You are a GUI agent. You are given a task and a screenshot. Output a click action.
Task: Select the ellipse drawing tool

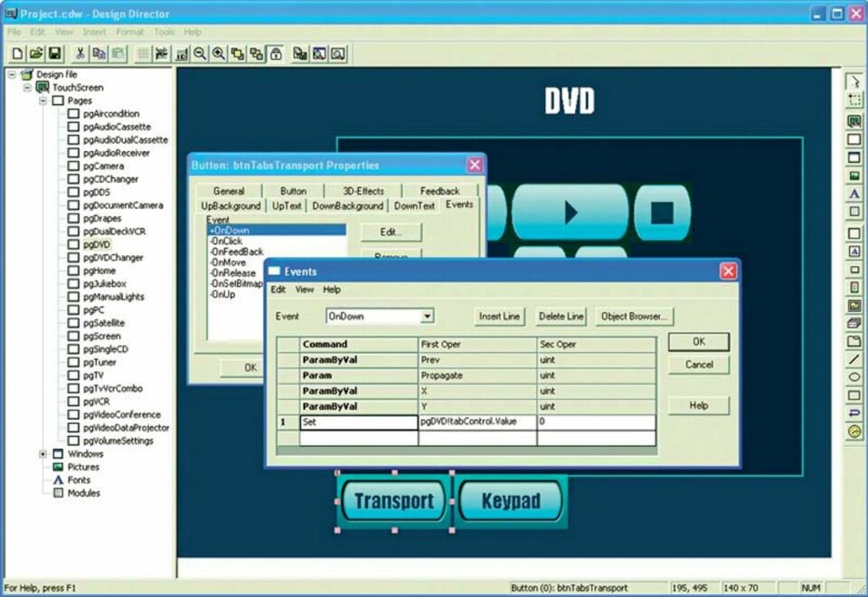(854, 378)
